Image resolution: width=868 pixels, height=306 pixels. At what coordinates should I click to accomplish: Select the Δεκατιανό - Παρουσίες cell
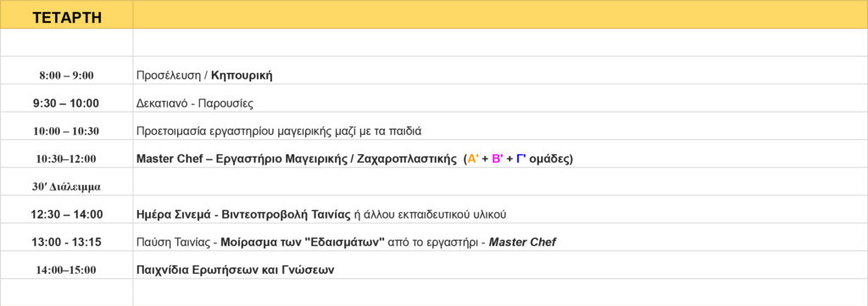500,103
